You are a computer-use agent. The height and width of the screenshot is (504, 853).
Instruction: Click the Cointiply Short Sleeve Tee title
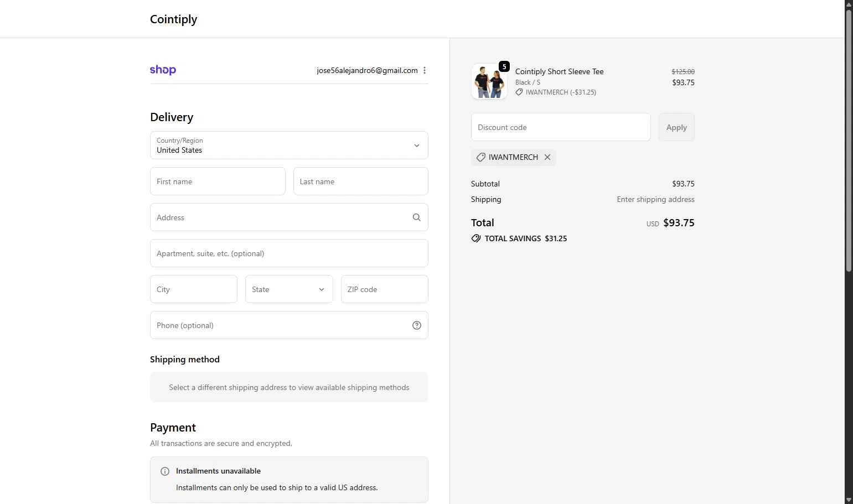coord(559,71)
